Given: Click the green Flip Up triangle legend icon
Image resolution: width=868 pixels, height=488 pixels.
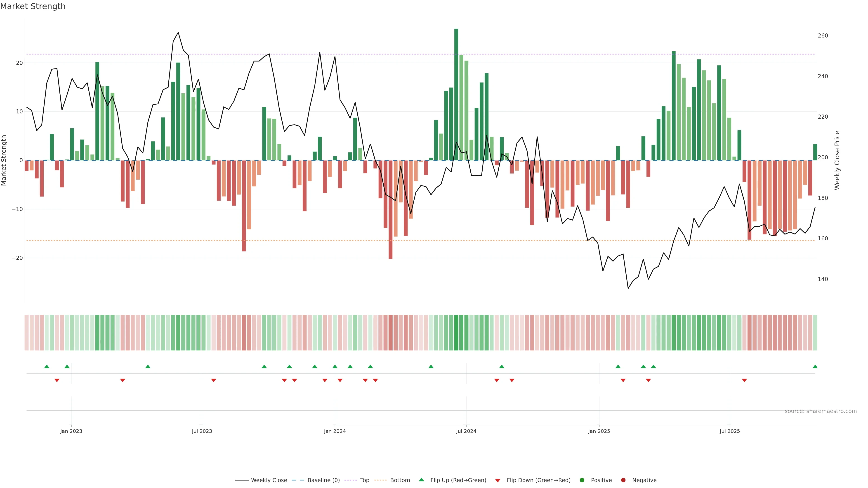Looking at the screenshot, I should click(x=421, y=480).
